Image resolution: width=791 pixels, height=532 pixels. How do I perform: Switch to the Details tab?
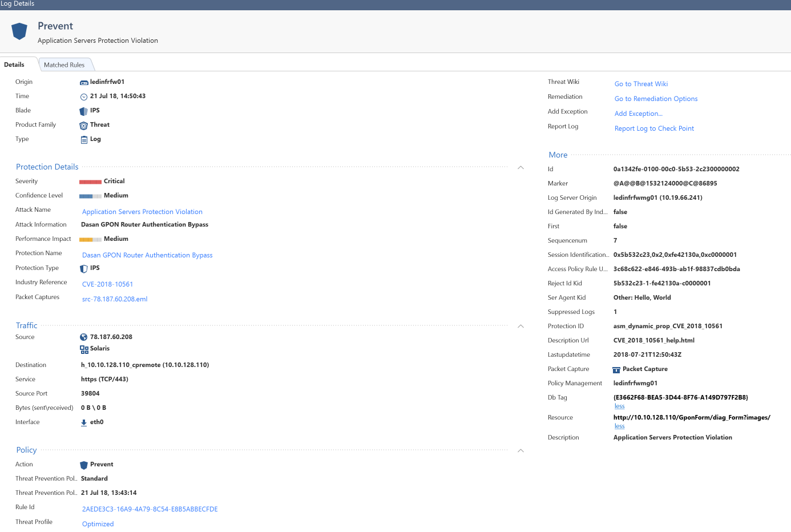[x=14, y=65]
